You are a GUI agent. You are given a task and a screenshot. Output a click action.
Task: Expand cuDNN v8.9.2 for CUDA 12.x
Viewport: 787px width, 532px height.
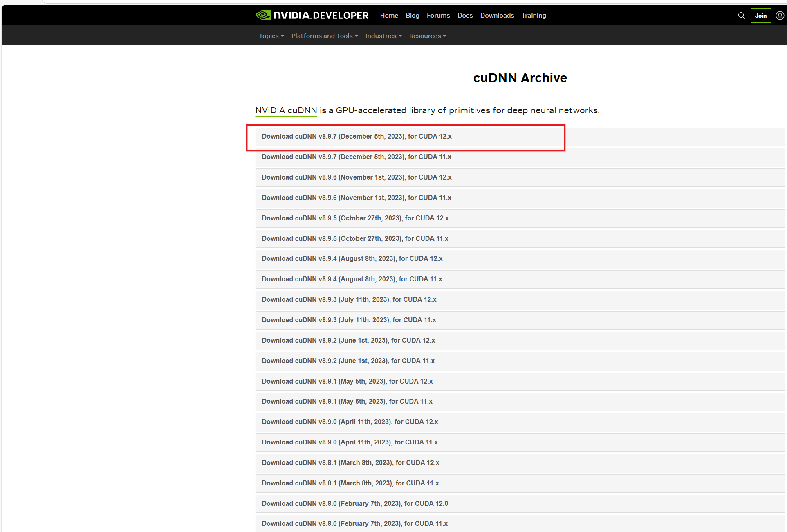[520, 341]
